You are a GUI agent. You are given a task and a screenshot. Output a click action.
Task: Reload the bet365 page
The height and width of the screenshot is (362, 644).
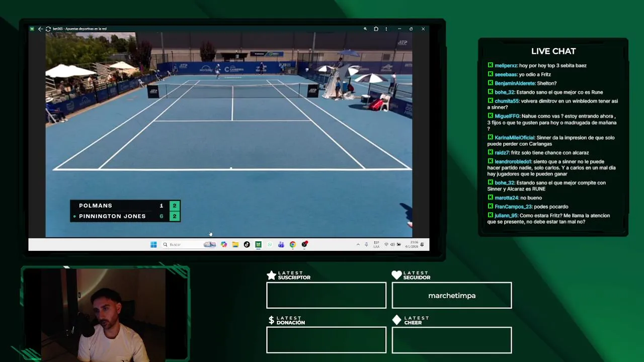(48, 29)
